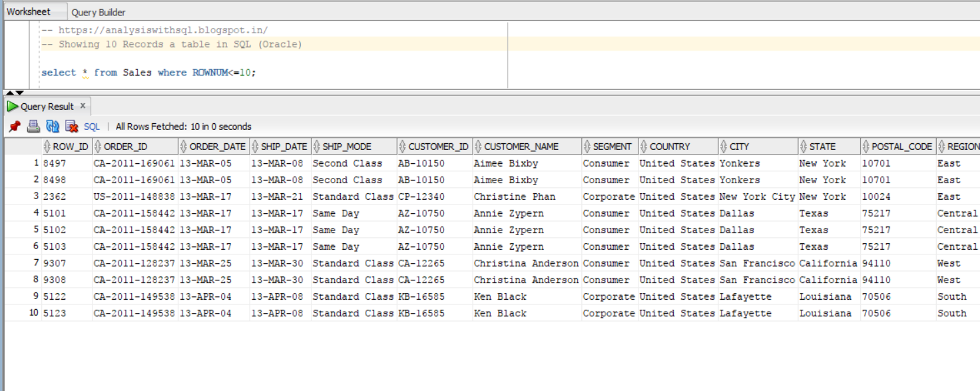The width and height of the screenshot is (980, 391).
Task: Switch to the Query Builder tab
Action: coord(100,11)
